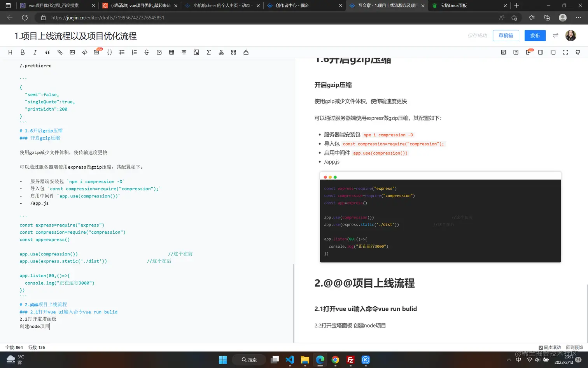Insert a hyperlink with the link icon

[60, 52]
